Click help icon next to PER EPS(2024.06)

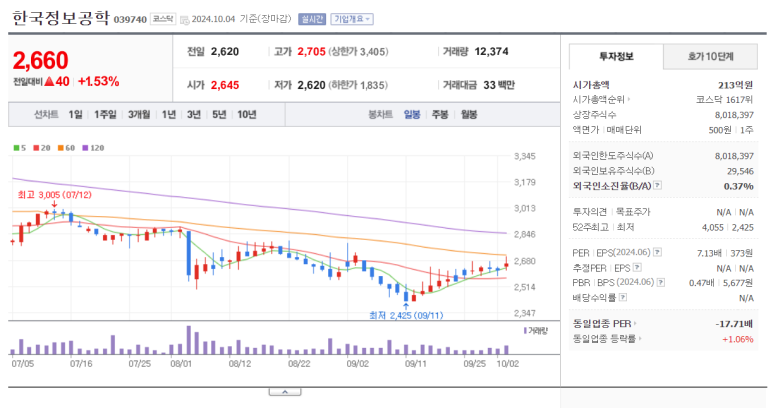click(657, 252)
